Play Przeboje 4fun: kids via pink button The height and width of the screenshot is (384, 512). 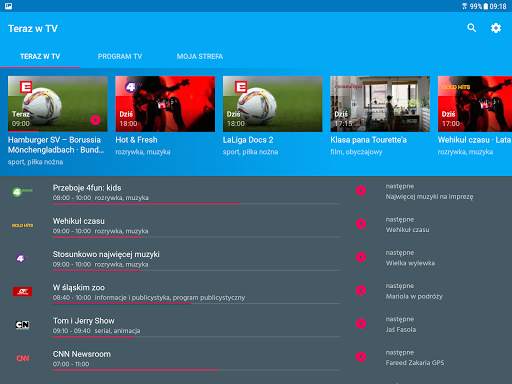tap(361, 190)
